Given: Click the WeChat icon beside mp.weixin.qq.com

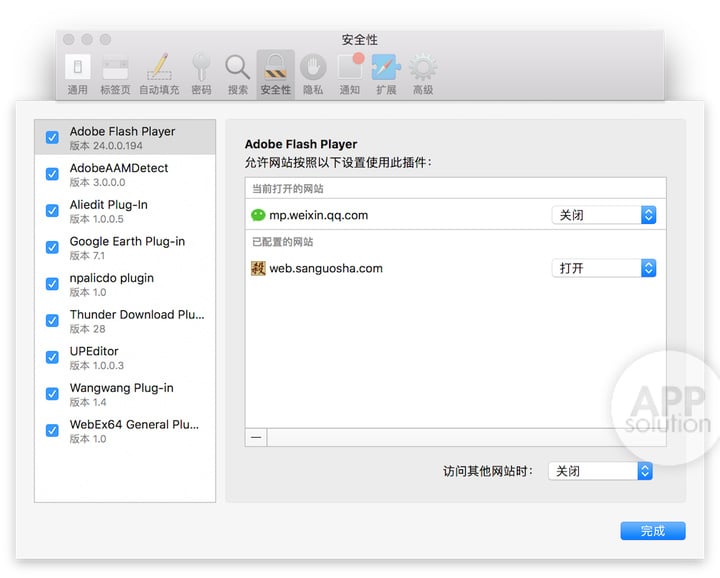Looking at the screenshot, I should [x=258, y=215].
